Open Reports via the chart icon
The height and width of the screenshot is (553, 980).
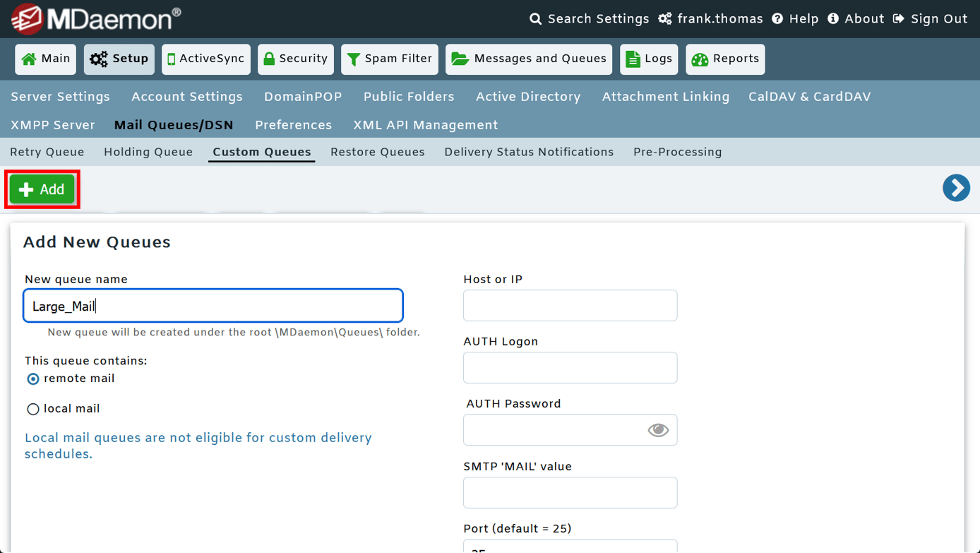pos(701,59)
